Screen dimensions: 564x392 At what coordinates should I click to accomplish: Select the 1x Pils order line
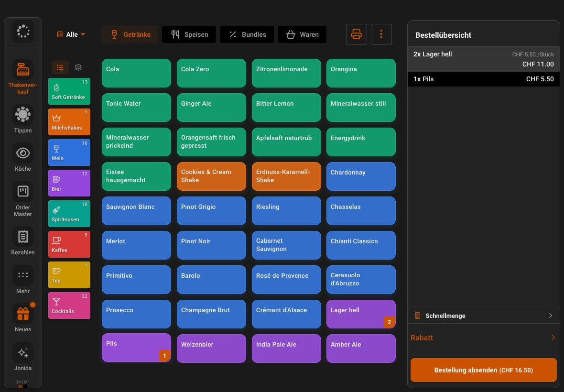tap(483, 79)
